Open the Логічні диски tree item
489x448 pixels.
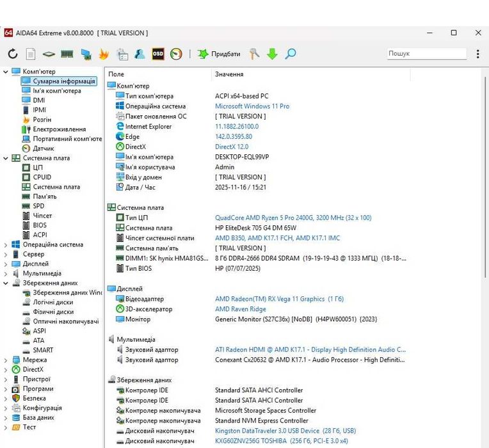(x=48, y=302)
